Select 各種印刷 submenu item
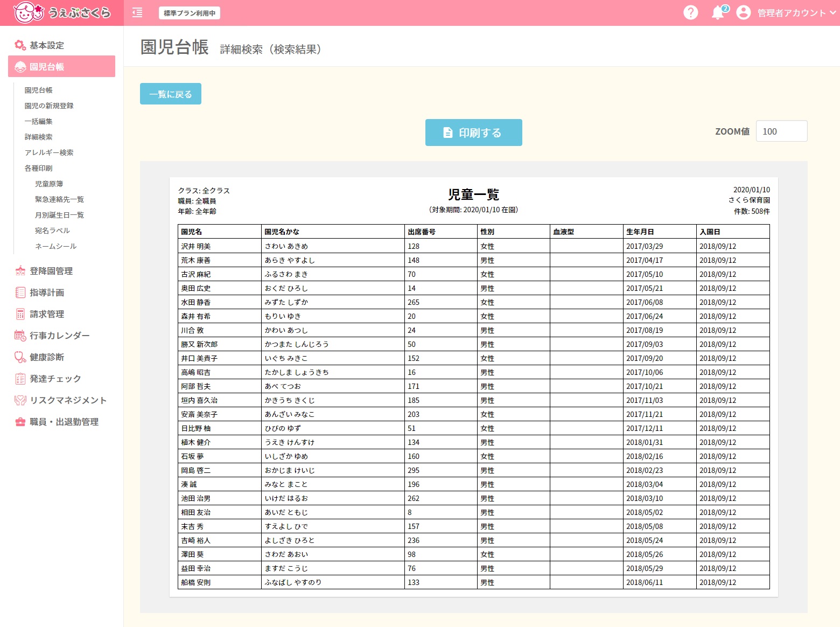 click(x=39, y=168)
